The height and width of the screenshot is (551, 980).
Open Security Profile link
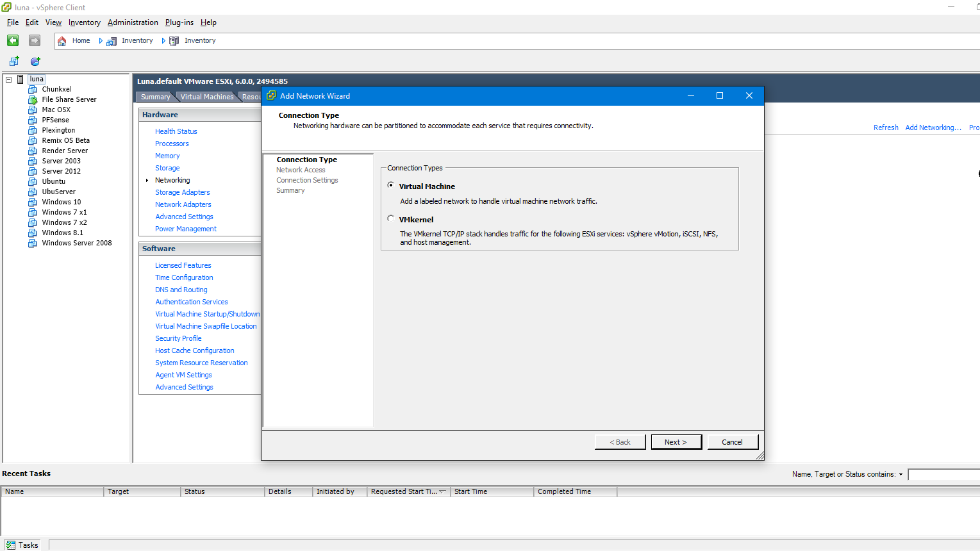point(178,338)
